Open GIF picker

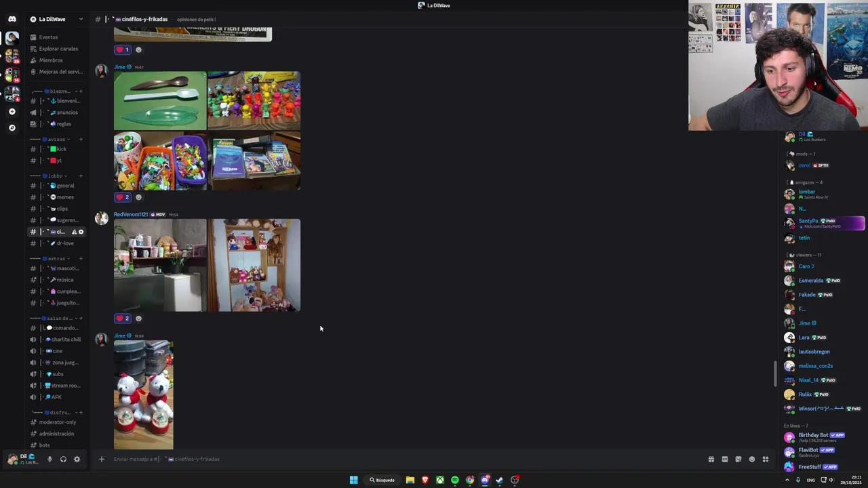725,459
